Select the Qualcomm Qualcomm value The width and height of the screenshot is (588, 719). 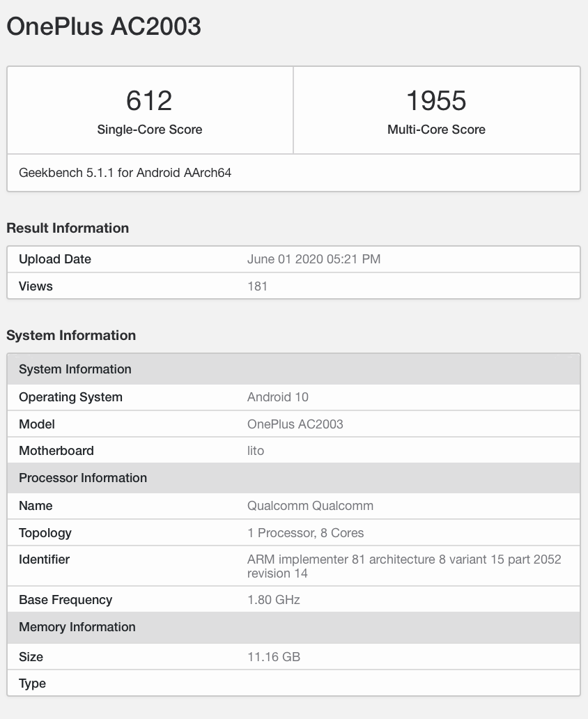tap(310, 506)
